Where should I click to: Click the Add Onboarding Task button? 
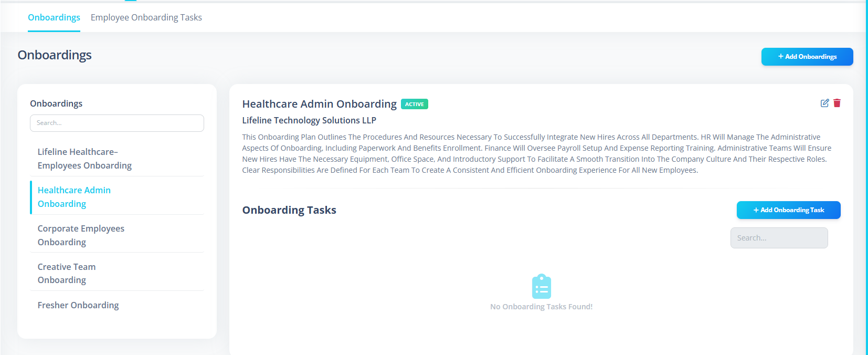789,210
